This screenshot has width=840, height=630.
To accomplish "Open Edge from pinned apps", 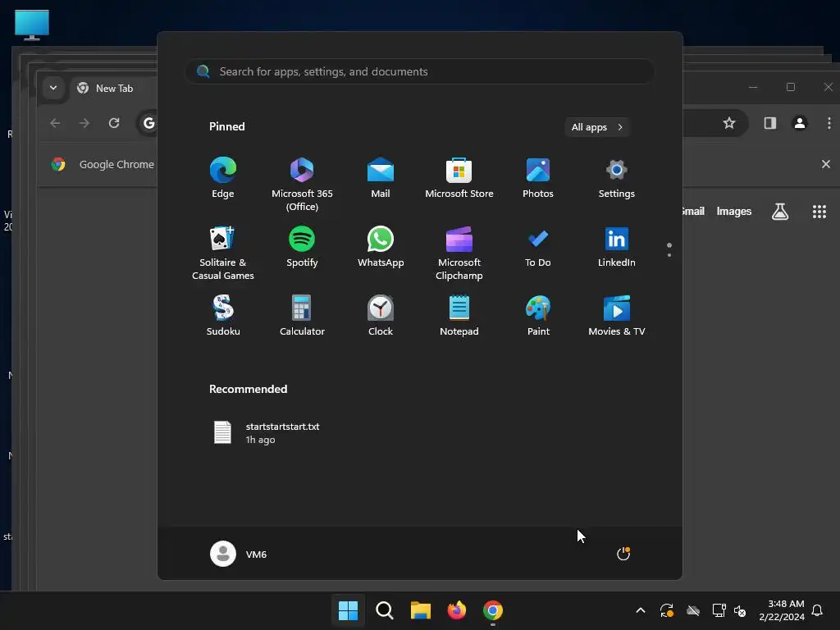I will tap(223, 178).
